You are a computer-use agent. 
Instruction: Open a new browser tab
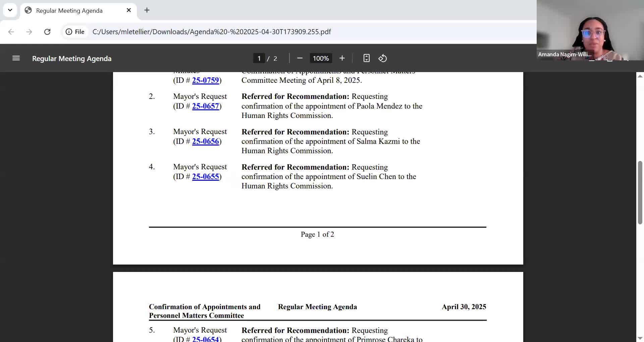[x=147, y=10]
